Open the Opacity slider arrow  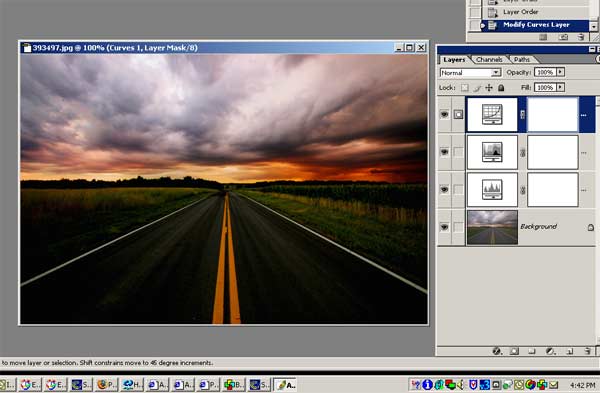[560, 72]
